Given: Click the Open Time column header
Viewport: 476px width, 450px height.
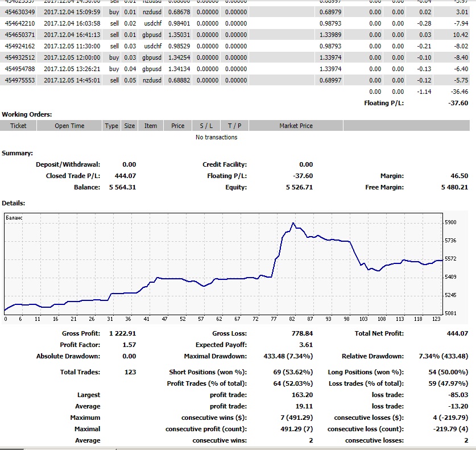Looking at the screenshot, I should [x=69, y=126].
